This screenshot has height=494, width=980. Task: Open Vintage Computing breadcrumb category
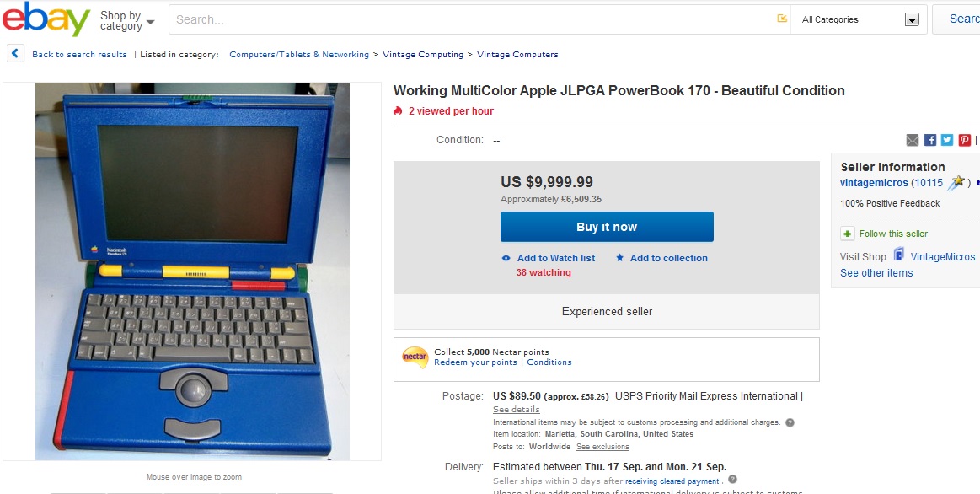coord(423,55)
